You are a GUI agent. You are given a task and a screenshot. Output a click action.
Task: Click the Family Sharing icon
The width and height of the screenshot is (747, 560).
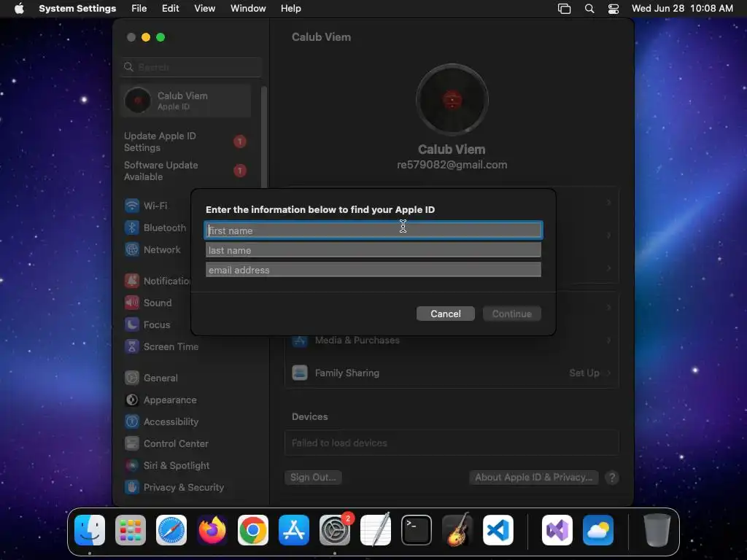[300, 373]
